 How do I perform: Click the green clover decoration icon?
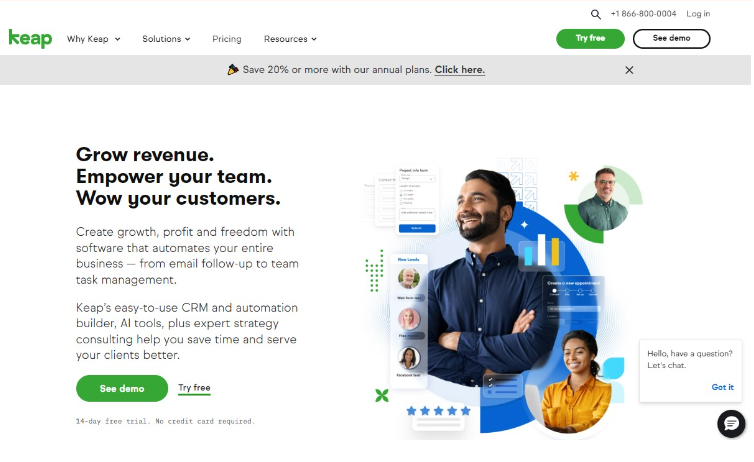(x=382, y=395)
